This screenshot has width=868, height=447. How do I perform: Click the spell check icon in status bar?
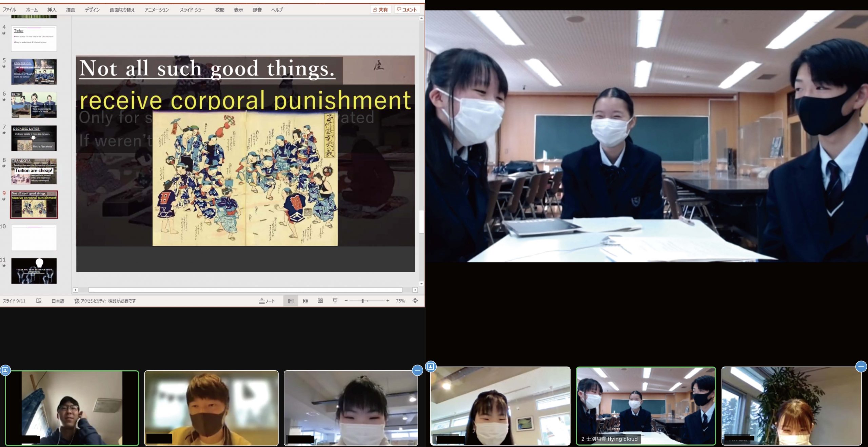click(39, 301)
